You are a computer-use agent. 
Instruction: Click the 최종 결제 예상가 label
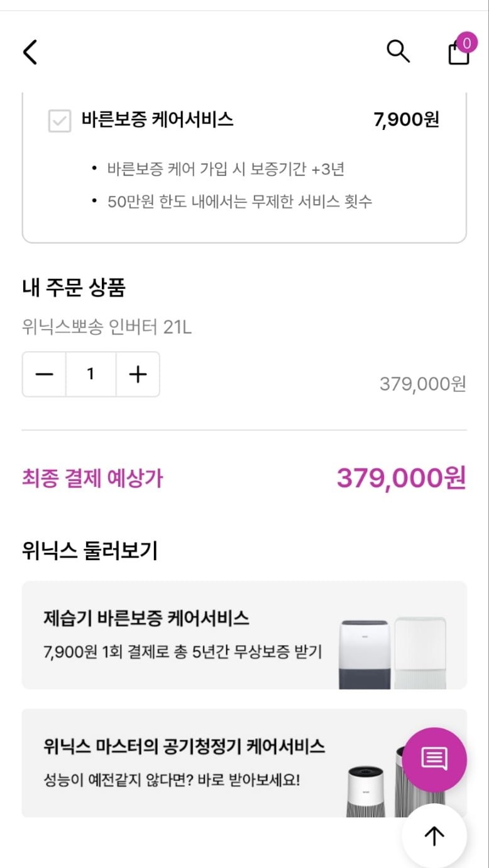pyautogui.click(x=92, y=479)
